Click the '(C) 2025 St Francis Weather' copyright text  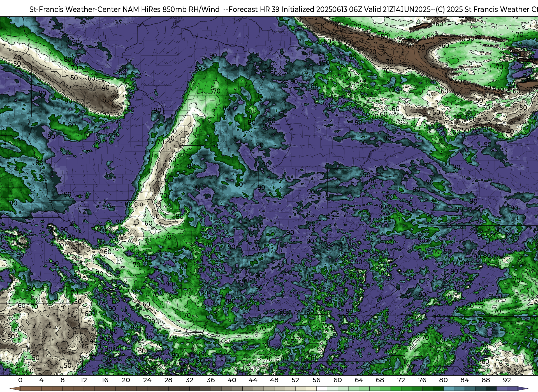coord(483,10)
